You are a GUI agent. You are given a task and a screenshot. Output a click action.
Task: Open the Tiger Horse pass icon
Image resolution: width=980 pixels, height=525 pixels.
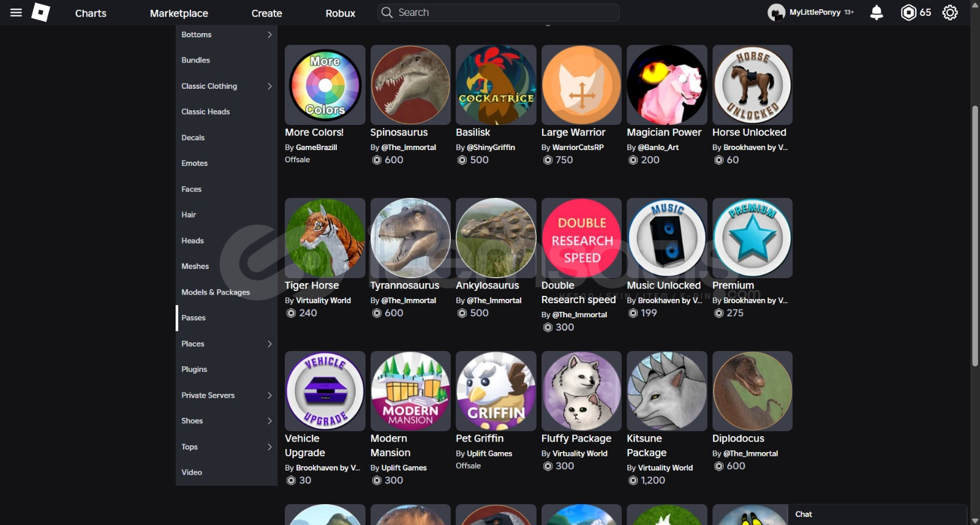pos(325,238)
